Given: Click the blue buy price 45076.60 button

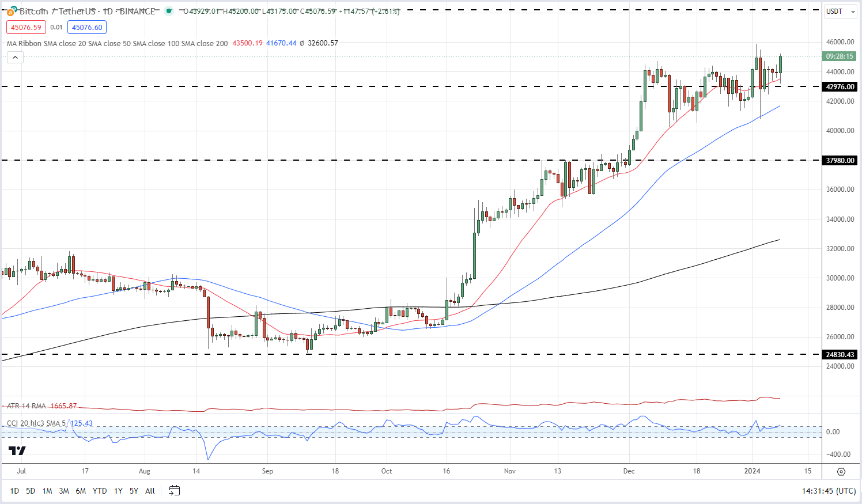Looking at the screenshot, I should (87, 27).
